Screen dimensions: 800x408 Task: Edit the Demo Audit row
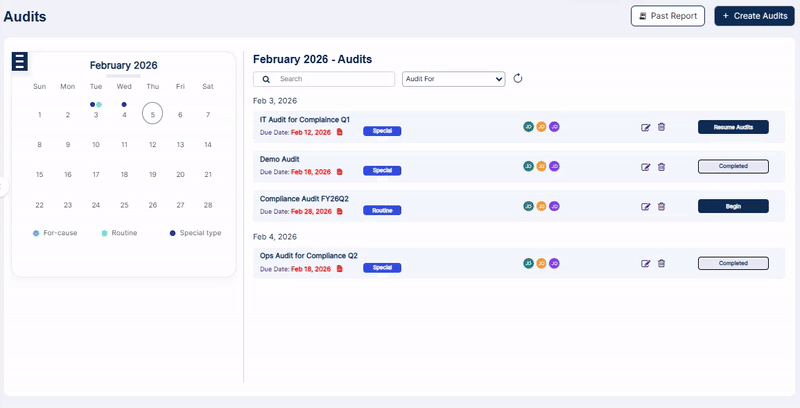click(645, 167)
